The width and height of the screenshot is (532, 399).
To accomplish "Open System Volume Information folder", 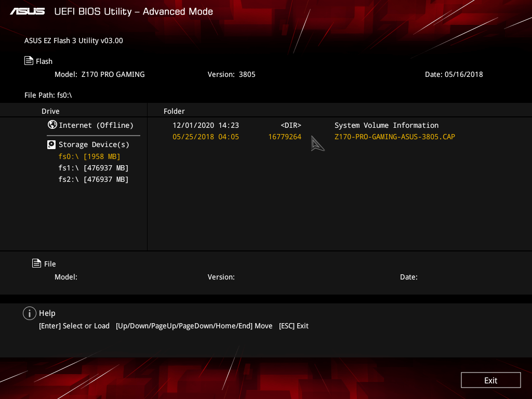I will [x=386, y=125].
